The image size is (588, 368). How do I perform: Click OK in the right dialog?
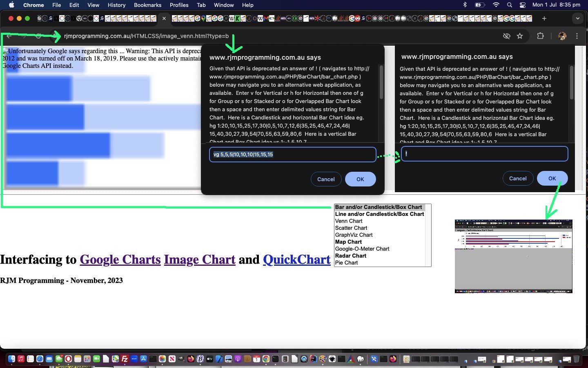click(x=552, y=178)
